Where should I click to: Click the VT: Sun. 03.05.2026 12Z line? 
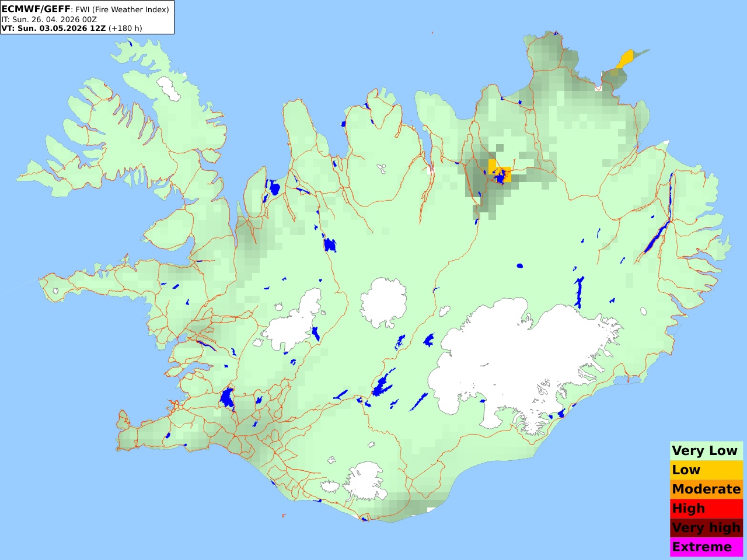pos(54,28)
